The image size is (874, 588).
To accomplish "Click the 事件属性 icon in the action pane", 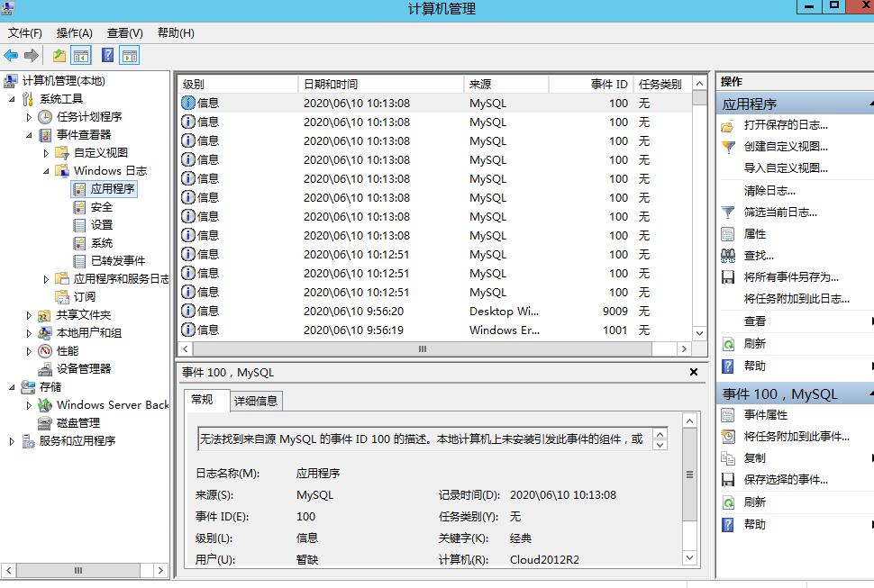I will (728, 415).
